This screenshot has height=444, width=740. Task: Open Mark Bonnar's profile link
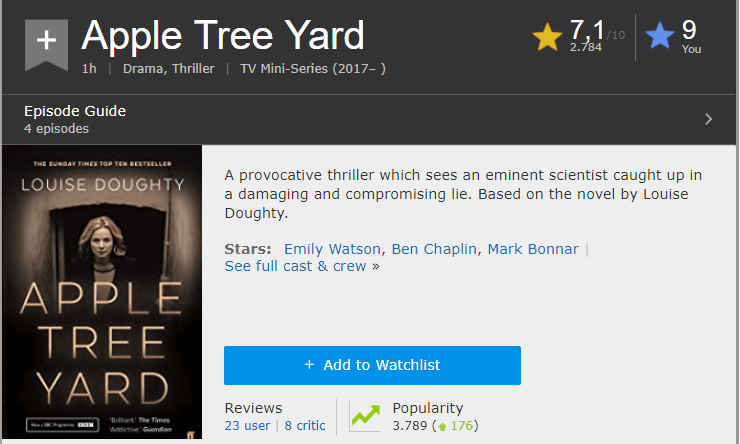(533, 249)
